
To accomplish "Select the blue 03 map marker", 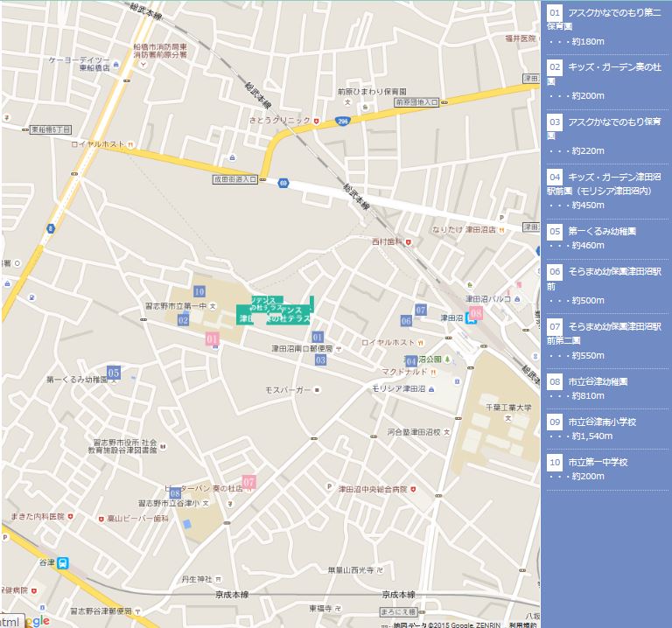I will [321, 359].
